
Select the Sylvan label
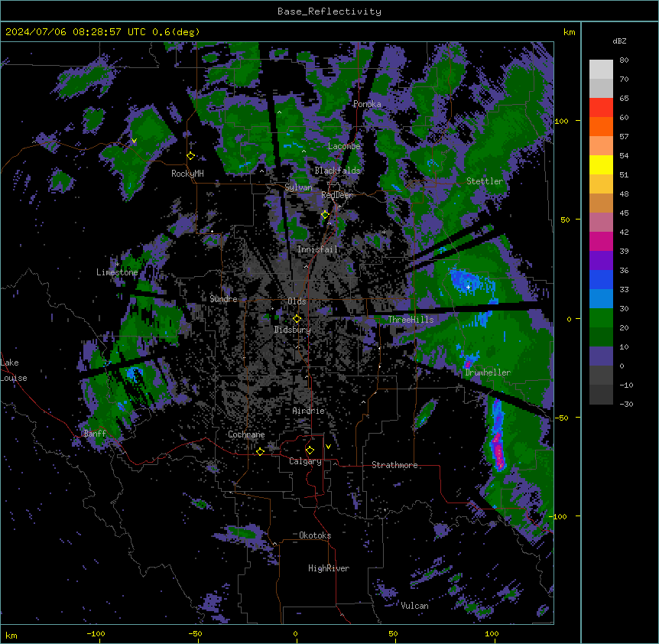click(x=298, y=187)
